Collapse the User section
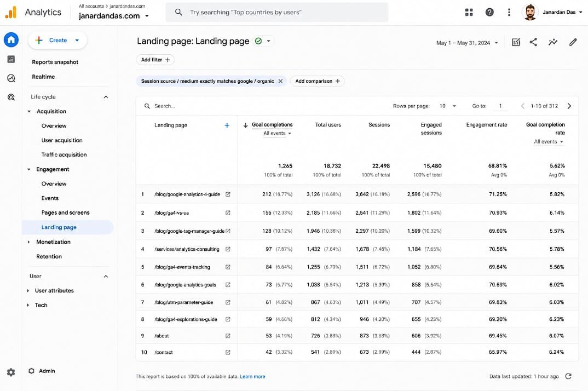This screenshot has width=588, height=391. [106, 276]
